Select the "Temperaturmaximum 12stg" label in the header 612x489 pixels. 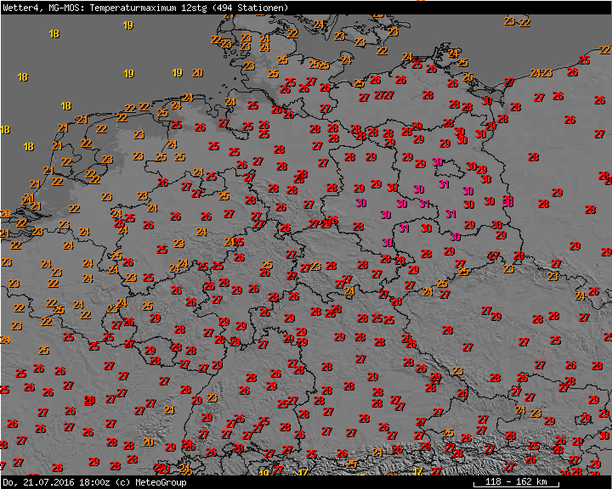148,8
